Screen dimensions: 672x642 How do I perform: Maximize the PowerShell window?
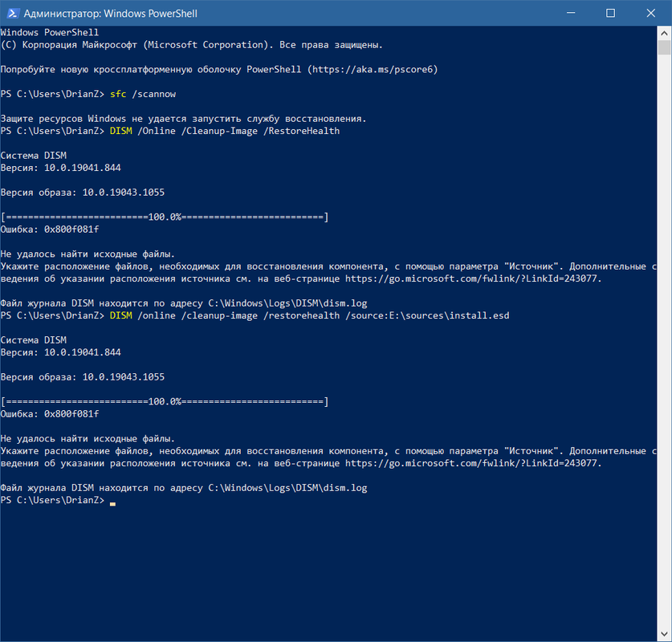click(611, 14)
